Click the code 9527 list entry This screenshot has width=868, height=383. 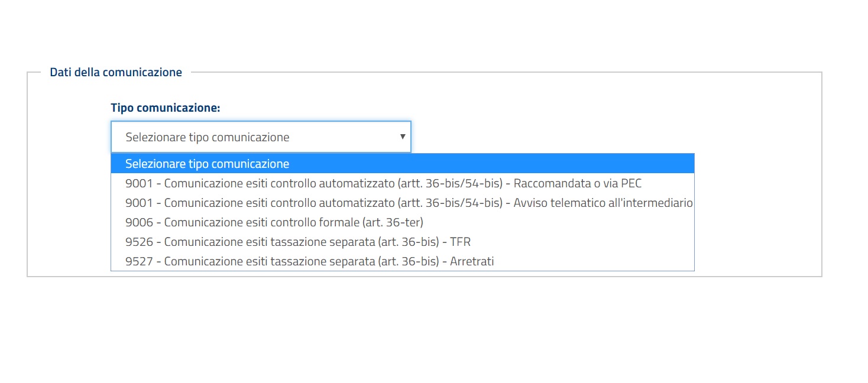(x=402, y=261)
